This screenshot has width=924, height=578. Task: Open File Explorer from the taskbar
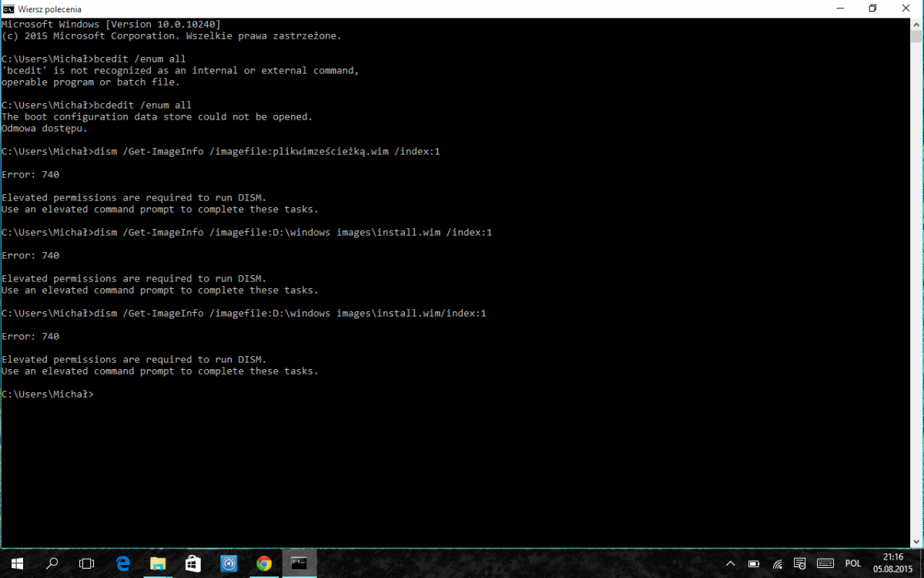[158, 563]
